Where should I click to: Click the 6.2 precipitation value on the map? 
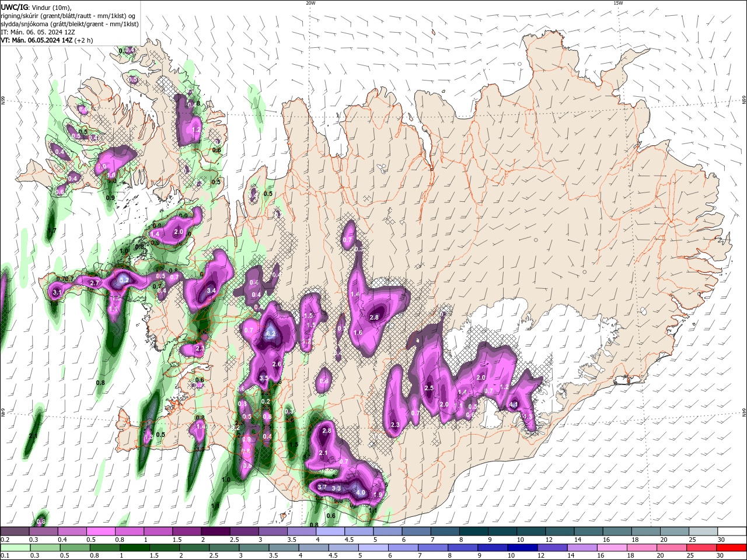pos(270,334)
